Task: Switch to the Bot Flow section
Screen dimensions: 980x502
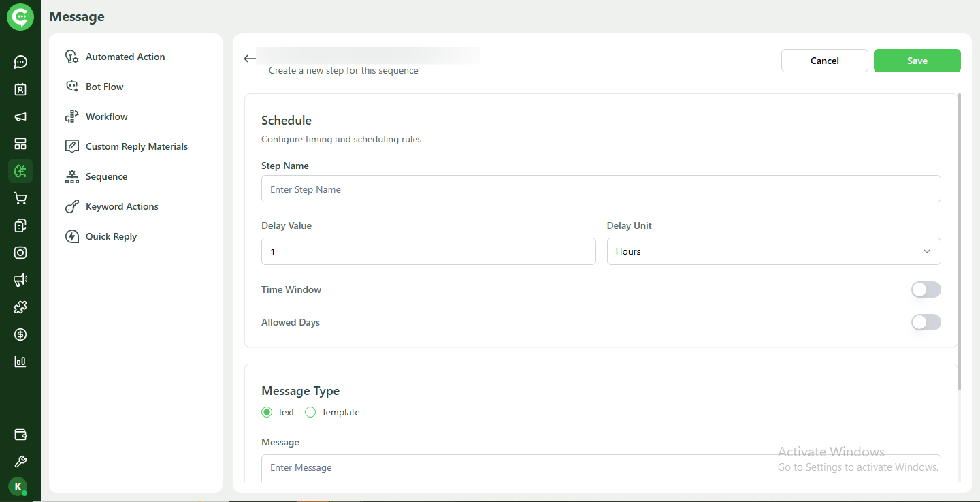Action: (103, 86)
